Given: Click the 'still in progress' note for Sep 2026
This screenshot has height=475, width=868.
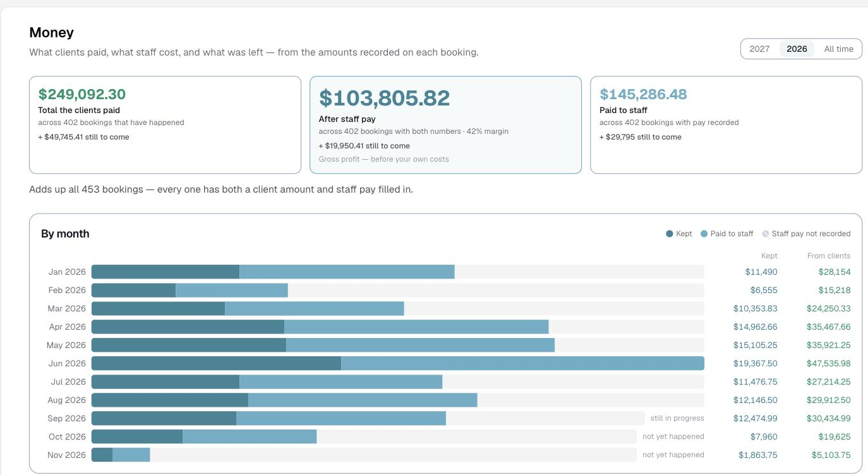Looking at the screenshot, I should pos(677,418).
